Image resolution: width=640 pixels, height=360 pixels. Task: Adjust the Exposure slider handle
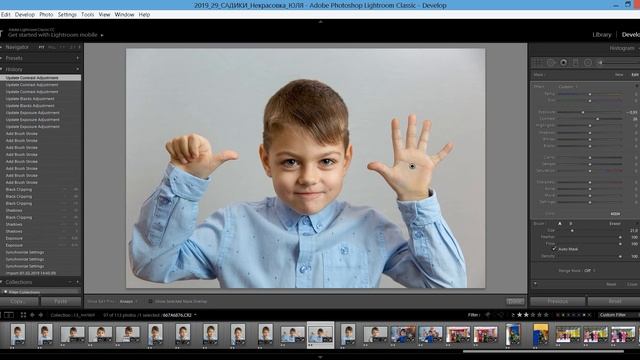pos(583,112)
